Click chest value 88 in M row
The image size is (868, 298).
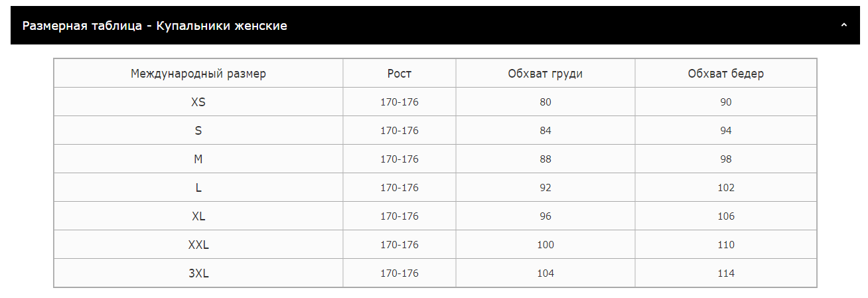click(x=545, y=159)
